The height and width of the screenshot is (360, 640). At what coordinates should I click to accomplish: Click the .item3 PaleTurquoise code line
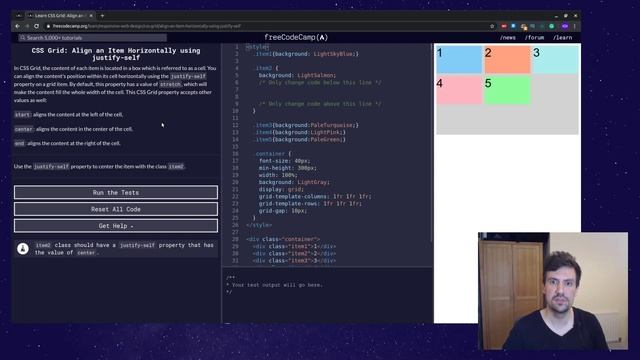click(x=306, y=125)
